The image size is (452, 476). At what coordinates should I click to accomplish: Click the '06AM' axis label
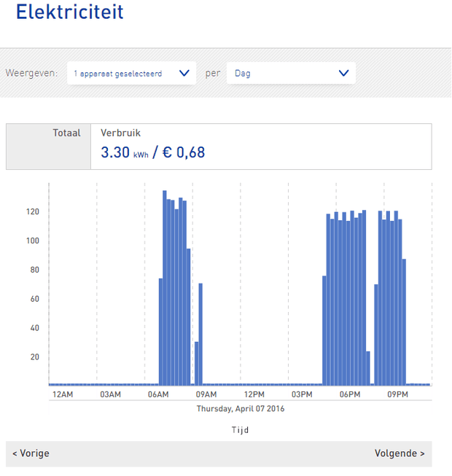(158, 394)
